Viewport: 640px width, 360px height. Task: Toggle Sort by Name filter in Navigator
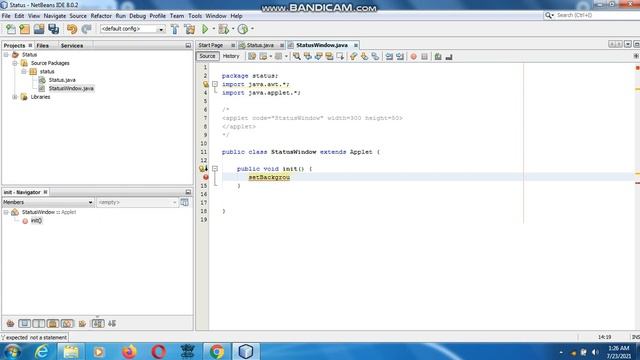pyautogui.click(x=98, y=324)
